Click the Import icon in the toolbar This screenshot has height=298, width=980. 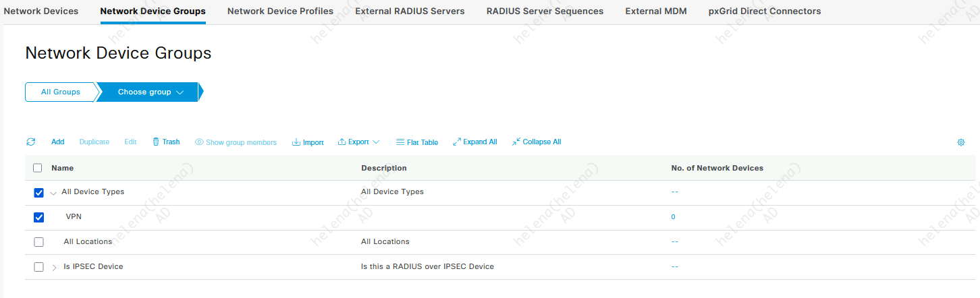tap(296, 142)
